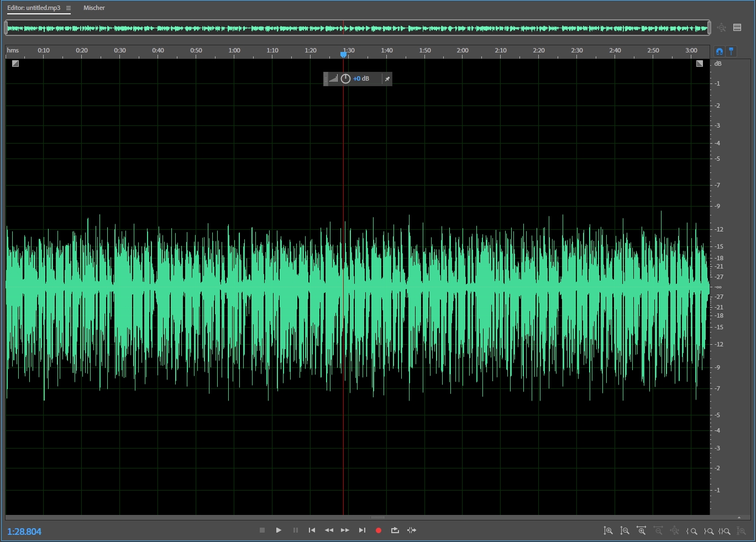This screenshot has height=542, width=756.
Task: Open the Editor panel hamburger menu
Action: [x=69, y=8]
